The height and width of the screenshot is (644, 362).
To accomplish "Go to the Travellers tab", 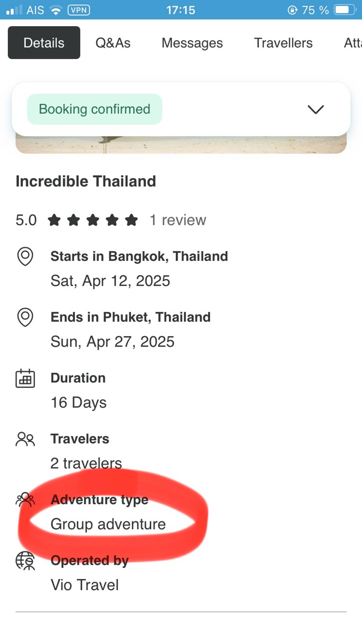I will tap(283, 43).
